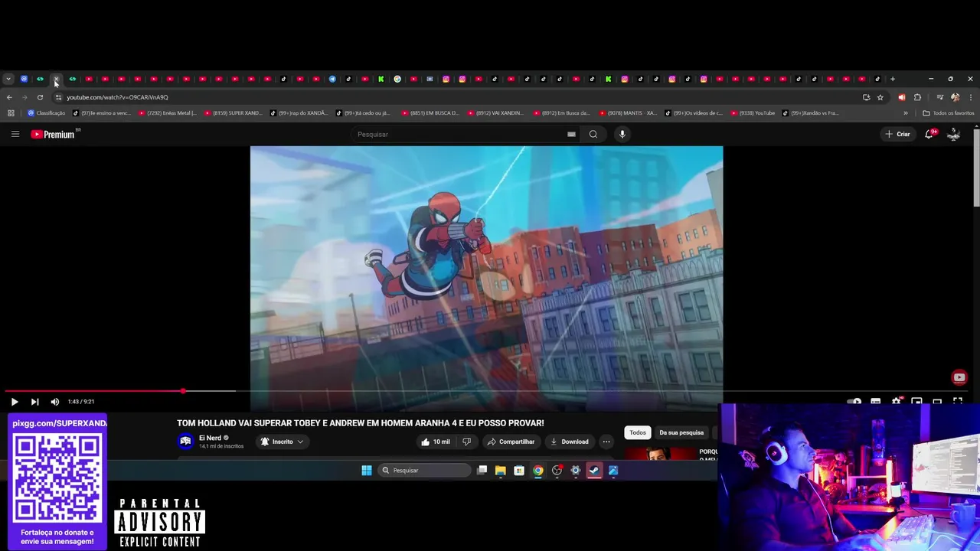Image resolution: width=980 pixels, height=551 pixels.
Task: View site information icon in address bar
Action: pyautogui.click(x=58, y=97)
